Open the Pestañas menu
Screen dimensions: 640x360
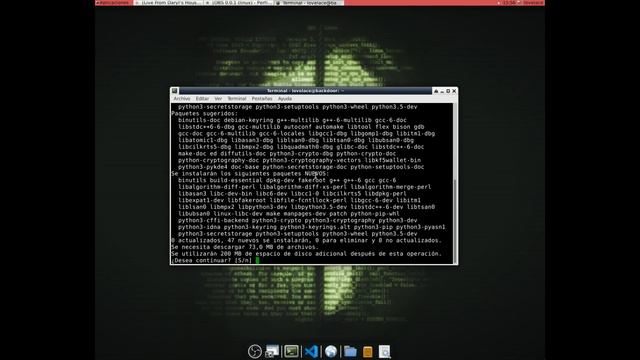(262, 99)
